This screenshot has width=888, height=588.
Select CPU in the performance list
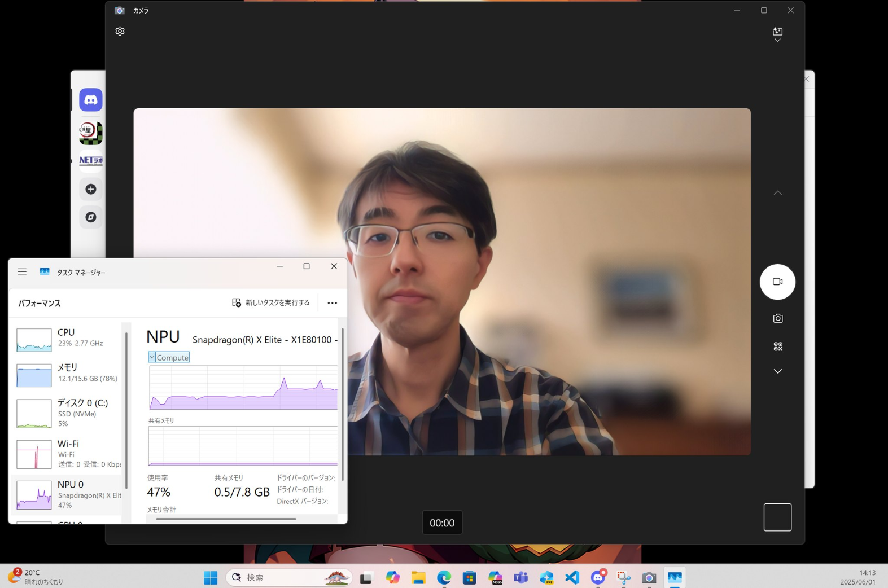click(66, 340)
